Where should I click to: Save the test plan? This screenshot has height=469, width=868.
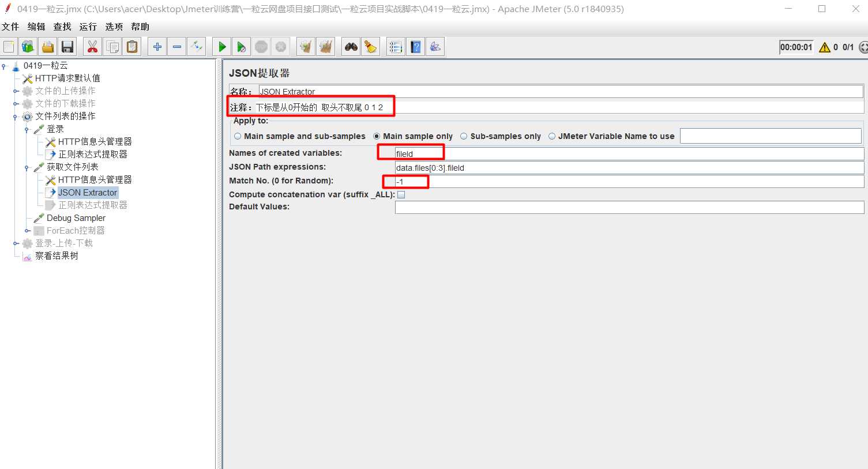(67, 47)
